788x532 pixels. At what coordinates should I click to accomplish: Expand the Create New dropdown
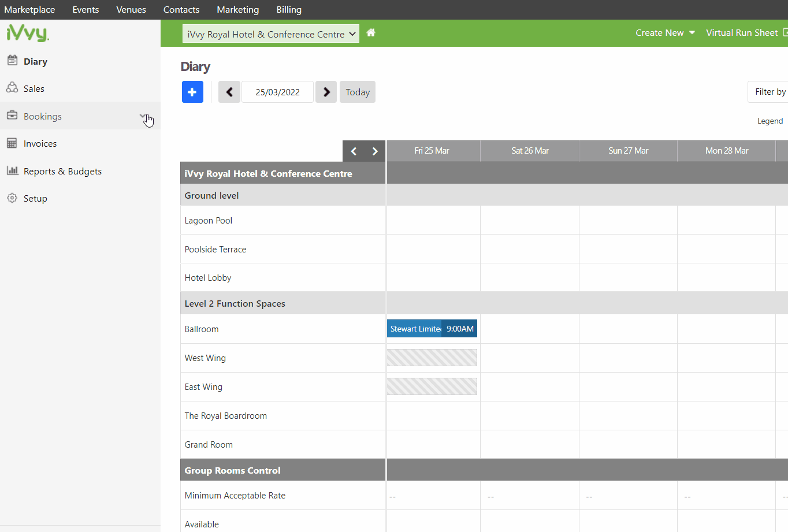pyautogui.click(x=665, y=33)
